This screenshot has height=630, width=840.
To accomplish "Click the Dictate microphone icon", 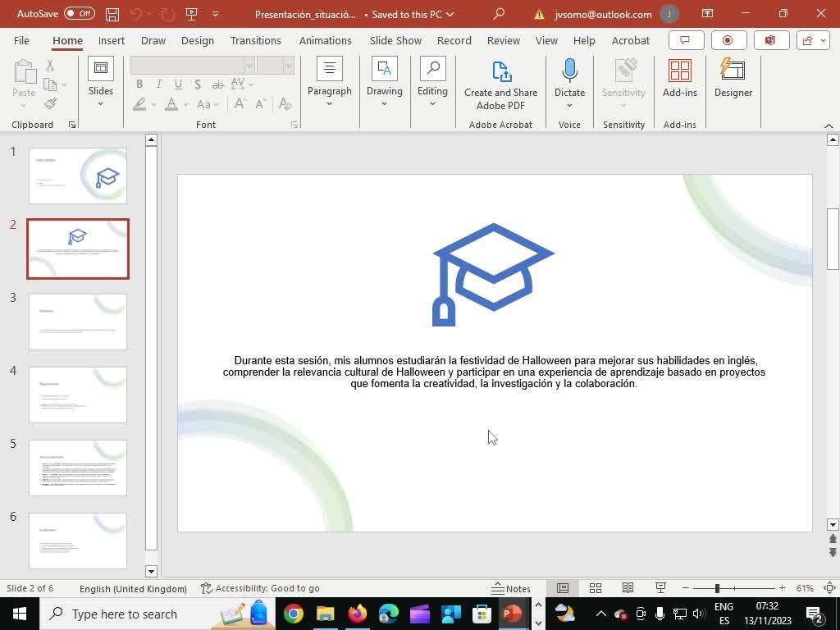I will coord(569,72).
